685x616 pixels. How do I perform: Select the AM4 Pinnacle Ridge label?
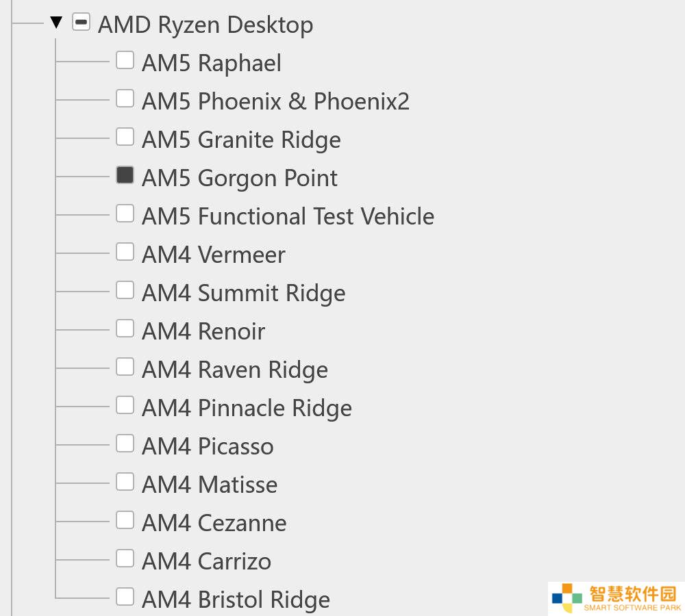[x=247, y=409]
